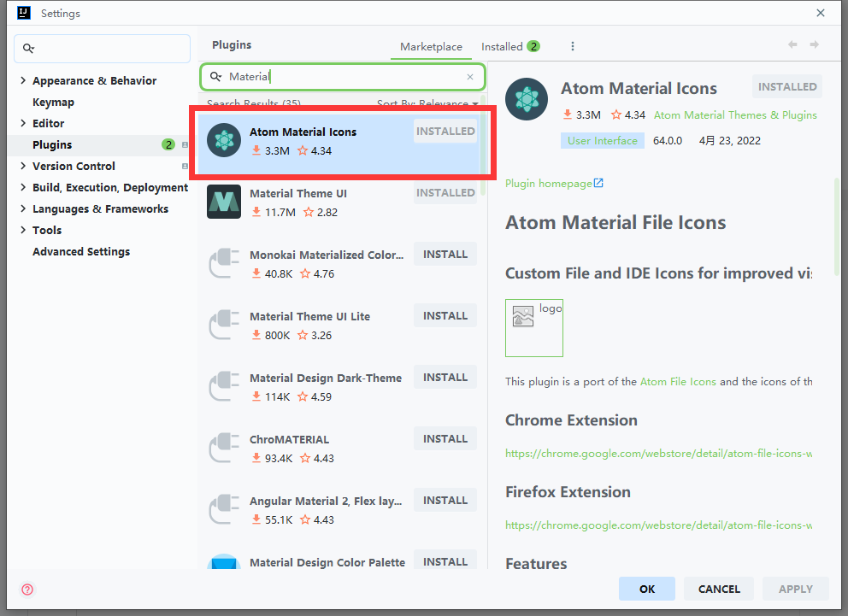
Task: Select the Atom Material Icons row title
Action: (303, 132)
